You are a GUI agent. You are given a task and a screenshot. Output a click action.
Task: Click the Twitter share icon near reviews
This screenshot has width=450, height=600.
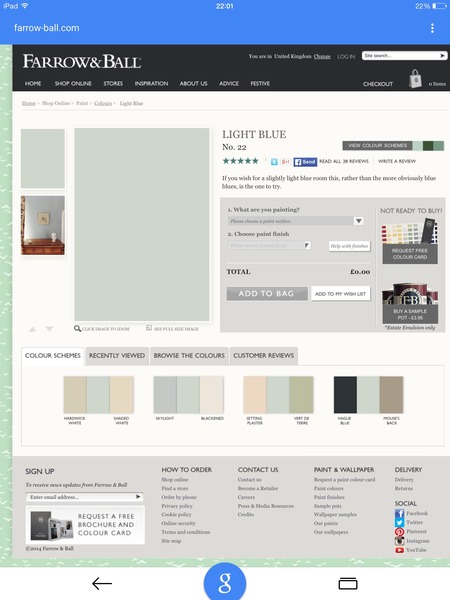tap(274, 161)
